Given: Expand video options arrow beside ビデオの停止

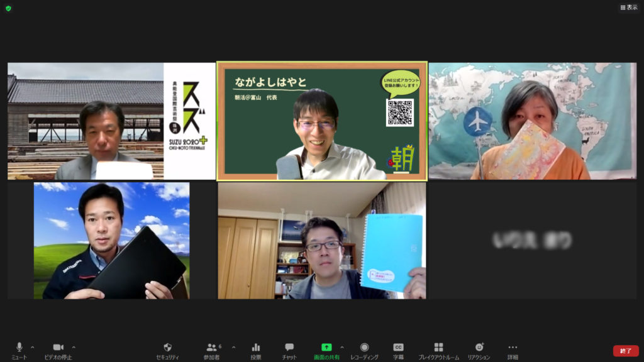Looking at the screenshot, I should (74, 347).
